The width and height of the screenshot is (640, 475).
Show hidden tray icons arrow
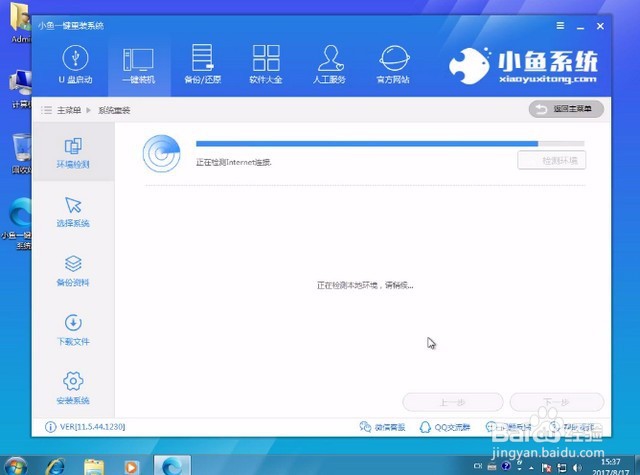[x=531, y=468]
